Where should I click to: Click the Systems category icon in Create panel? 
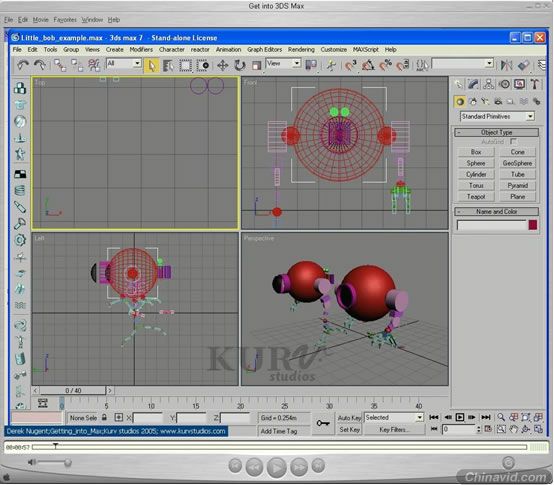pyautogui.click(x=537, y=102)
